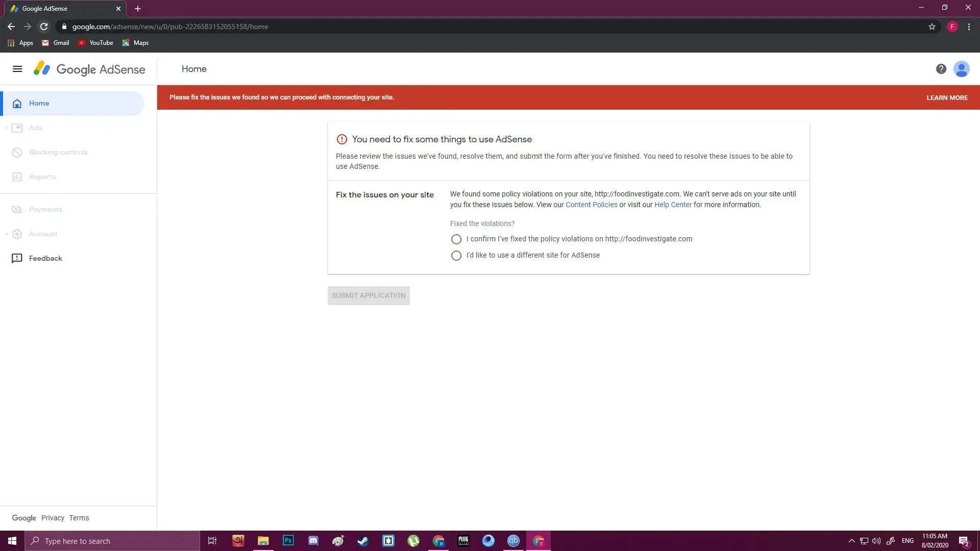
Task: Open the Content Policies link
Action: click(591, 205)
